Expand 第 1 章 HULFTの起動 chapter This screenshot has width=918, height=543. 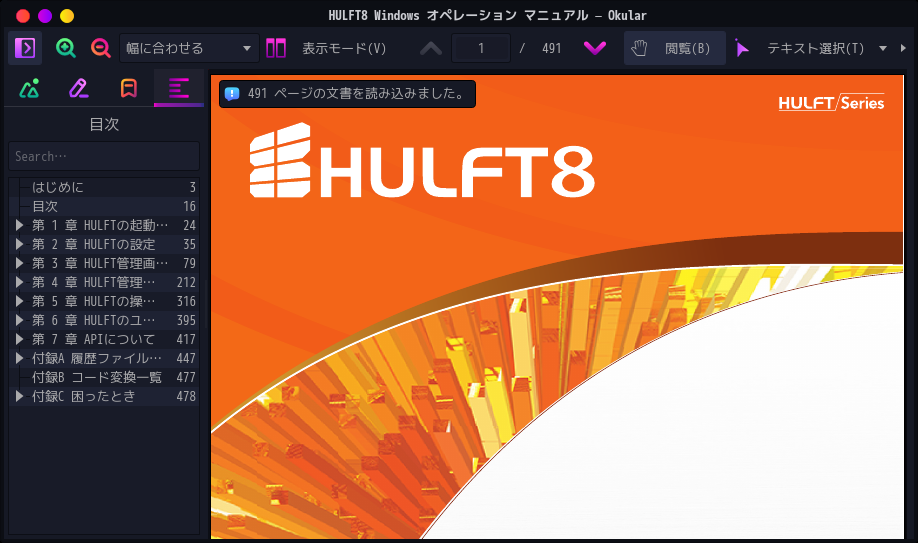tap(19, 225)
